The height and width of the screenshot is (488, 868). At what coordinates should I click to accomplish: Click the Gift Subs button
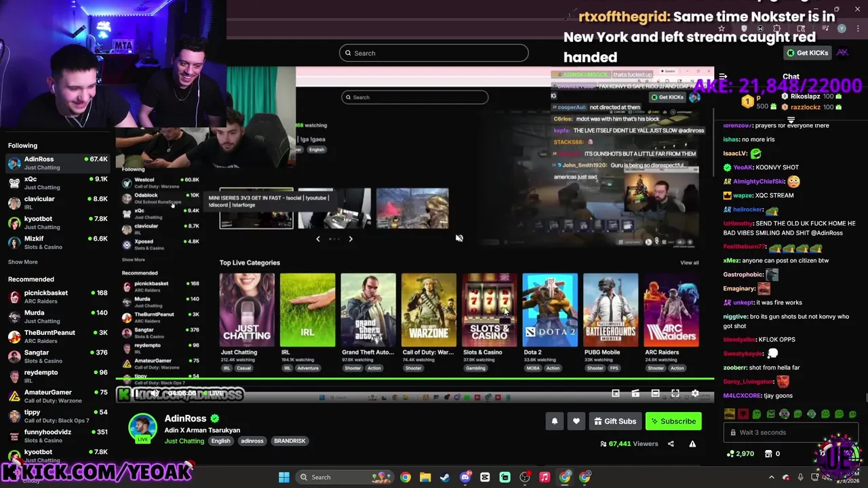coord(615,421)
